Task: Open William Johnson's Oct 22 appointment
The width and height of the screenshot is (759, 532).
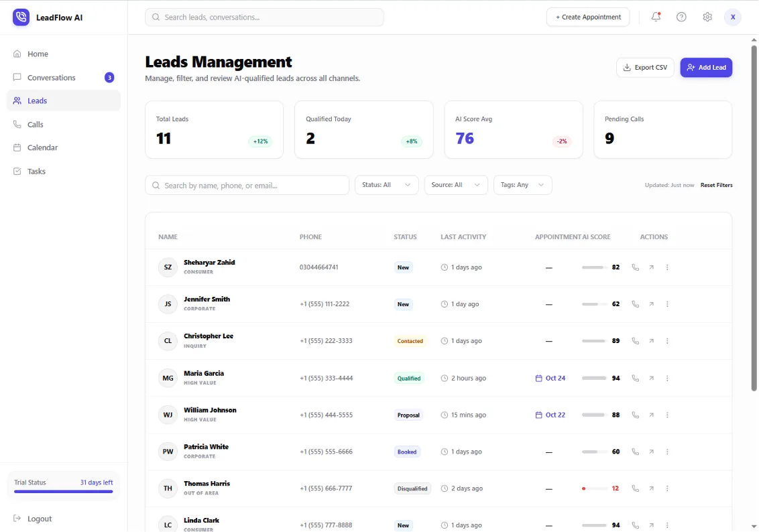Action: pos(550,415)
